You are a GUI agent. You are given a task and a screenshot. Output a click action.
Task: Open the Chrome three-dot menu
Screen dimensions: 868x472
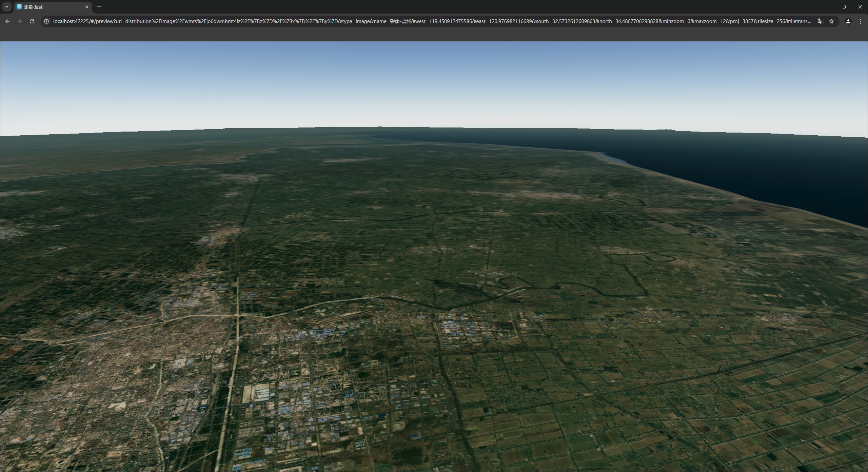861,21
